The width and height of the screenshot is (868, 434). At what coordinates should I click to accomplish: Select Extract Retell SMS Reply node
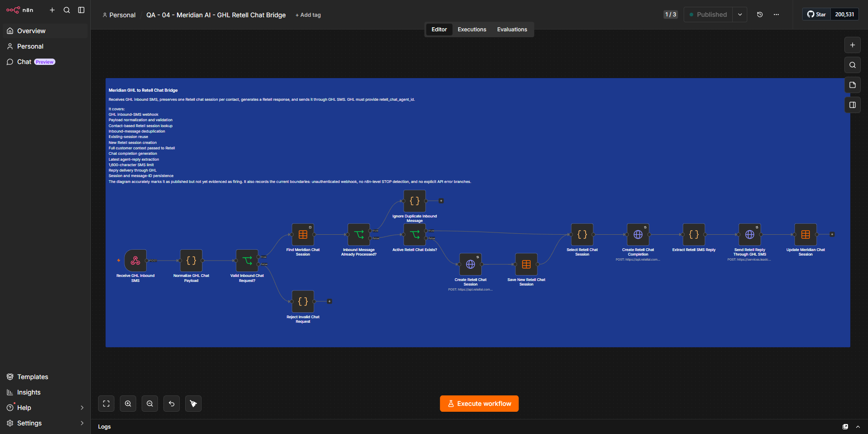tap(694, 235)
